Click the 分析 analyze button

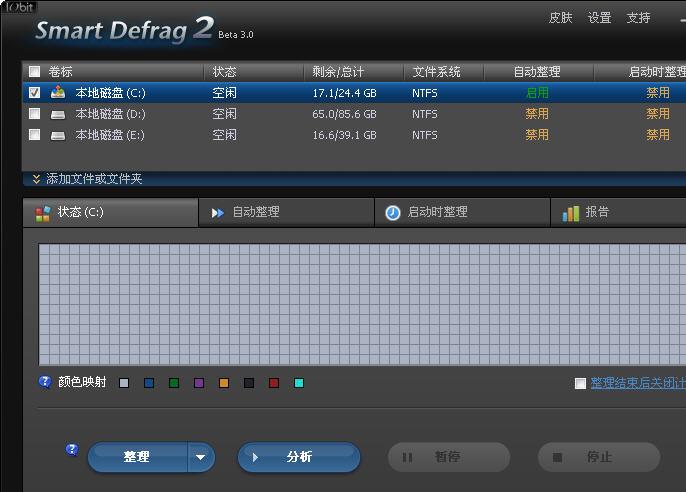299,457
